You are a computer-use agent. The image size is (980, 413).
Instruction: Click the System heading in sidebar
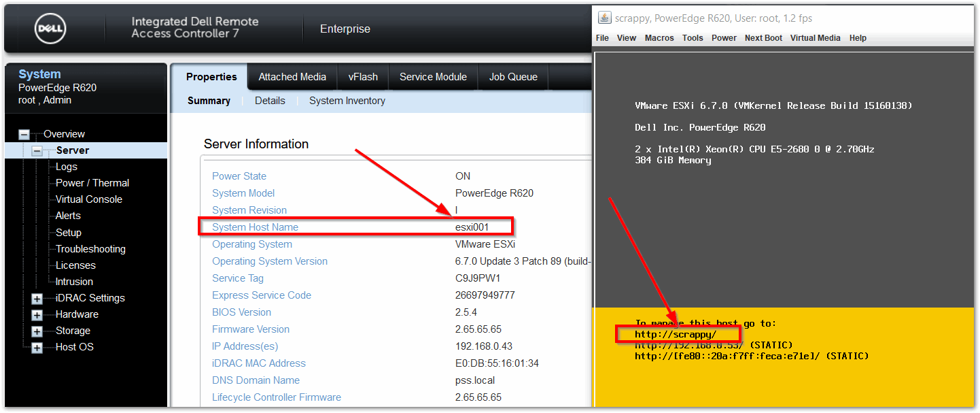pos(39,74)
